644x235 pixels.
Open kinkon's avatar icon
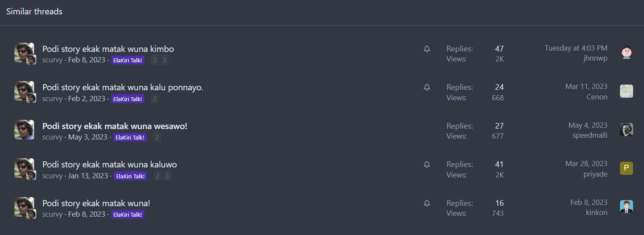627,207
